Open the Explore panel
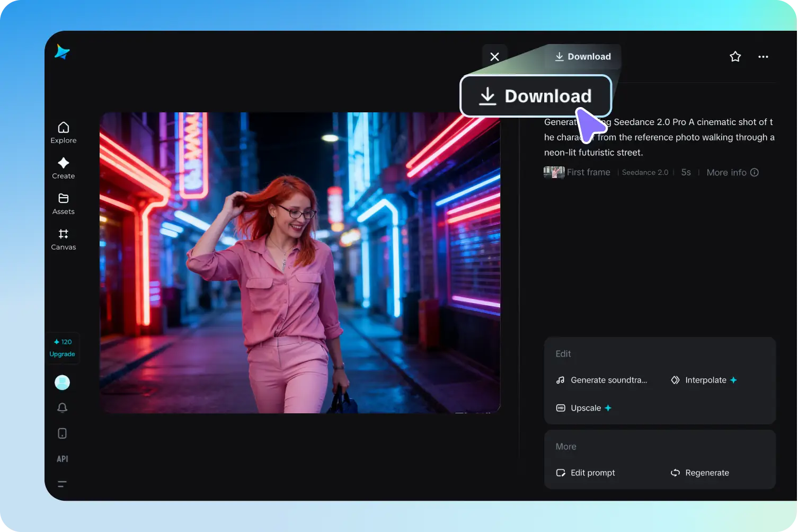 pyautogui.click(x=63, y=132)
